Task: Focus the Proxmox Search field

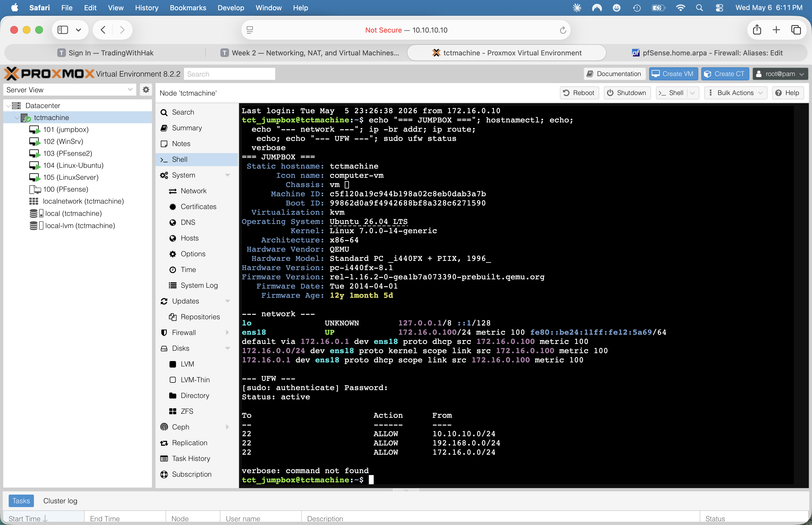Action: point(229,74)
